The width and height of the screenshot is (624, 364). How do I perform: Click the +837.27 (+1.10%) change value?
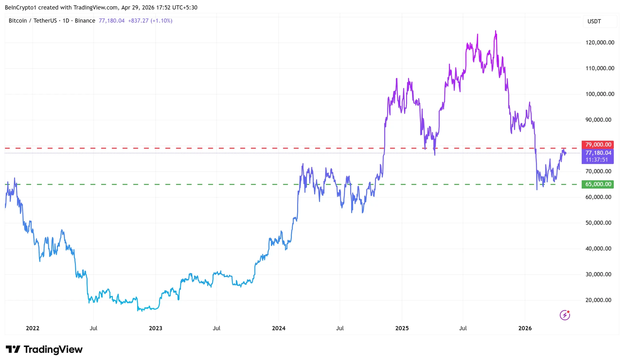(150, 21)
